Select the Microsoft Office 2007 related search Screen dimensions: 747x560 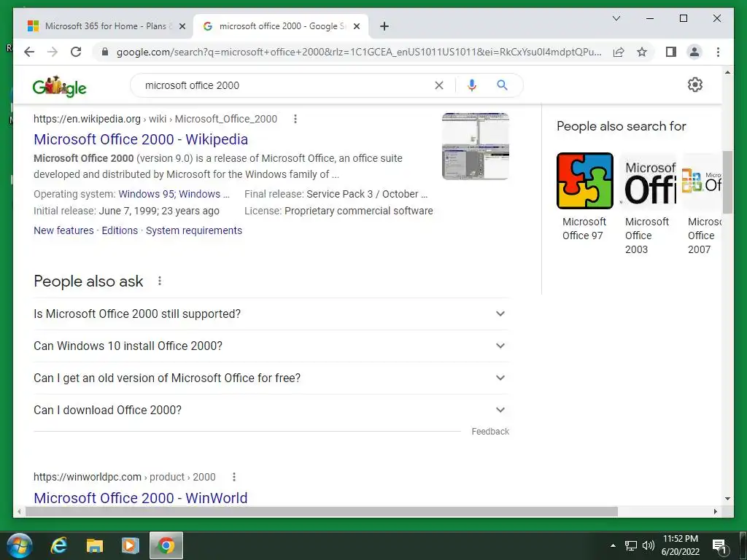(x=702, y=203)
